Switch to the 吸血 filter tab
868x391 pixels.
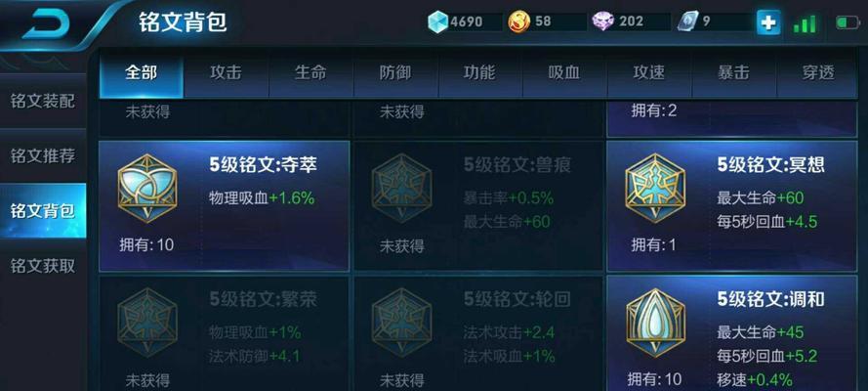(x=564, y=72)
